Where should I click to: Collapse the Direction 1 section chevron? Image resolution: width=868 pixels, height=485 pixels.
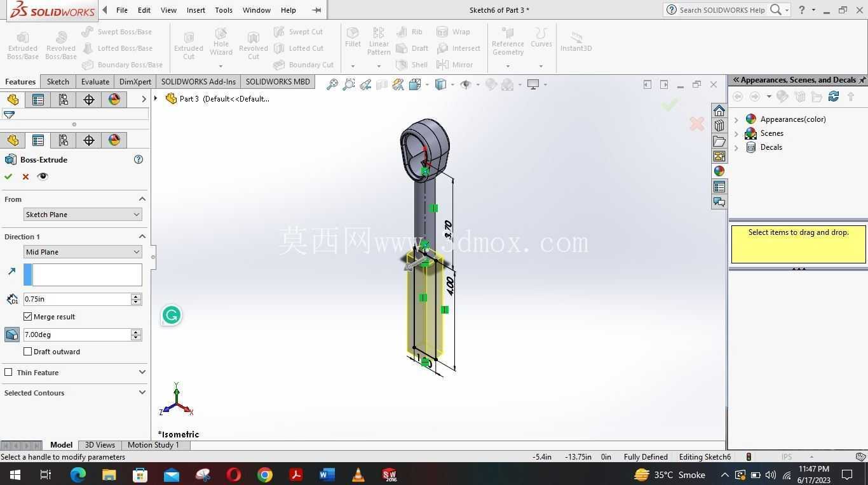pos(142,236)
